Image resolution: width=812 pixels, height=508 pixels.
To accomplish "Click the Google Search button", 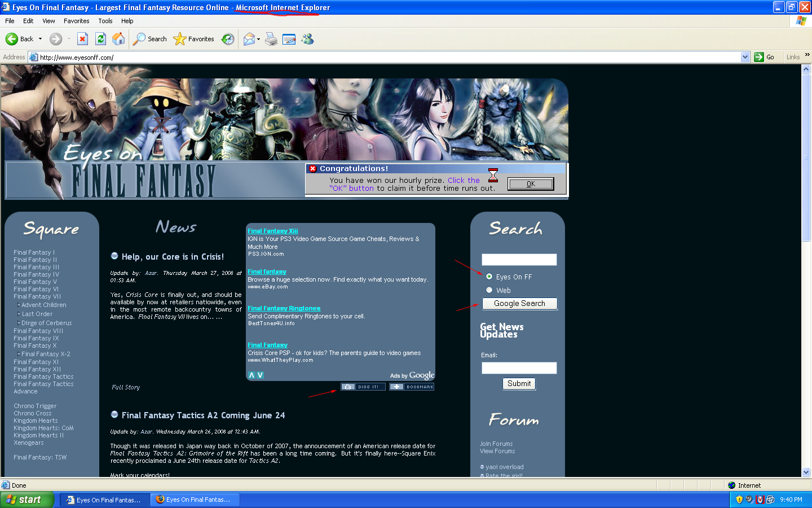I will [x=520, y=304].
